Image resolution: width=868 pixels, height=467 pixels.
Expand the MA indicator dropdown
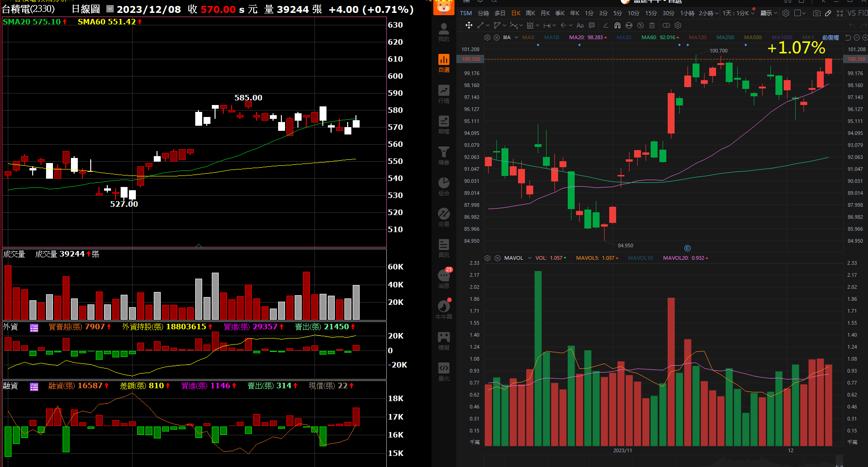516,37
